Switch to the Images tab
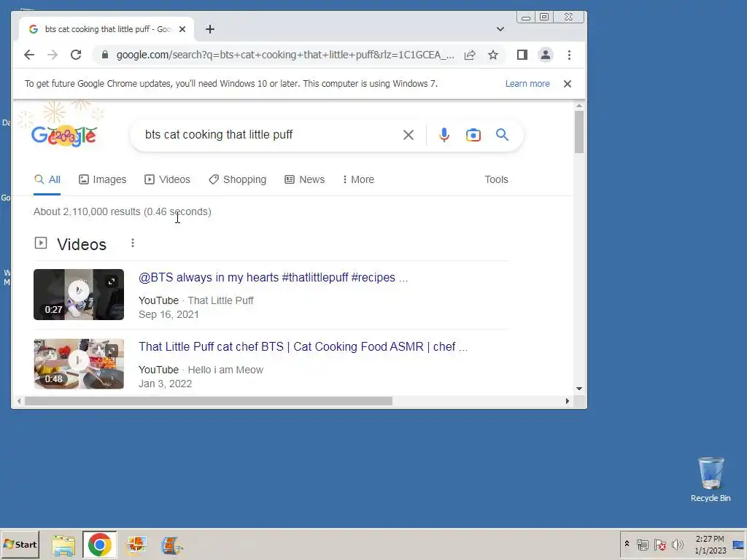 point(102,179)
